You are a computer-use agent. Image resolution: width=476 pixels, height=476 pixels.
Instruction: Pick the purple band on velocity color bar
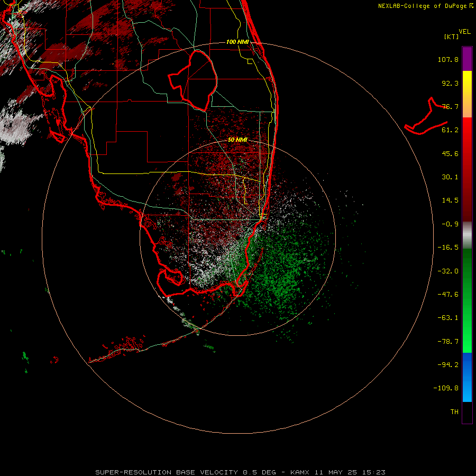[467, 59]
